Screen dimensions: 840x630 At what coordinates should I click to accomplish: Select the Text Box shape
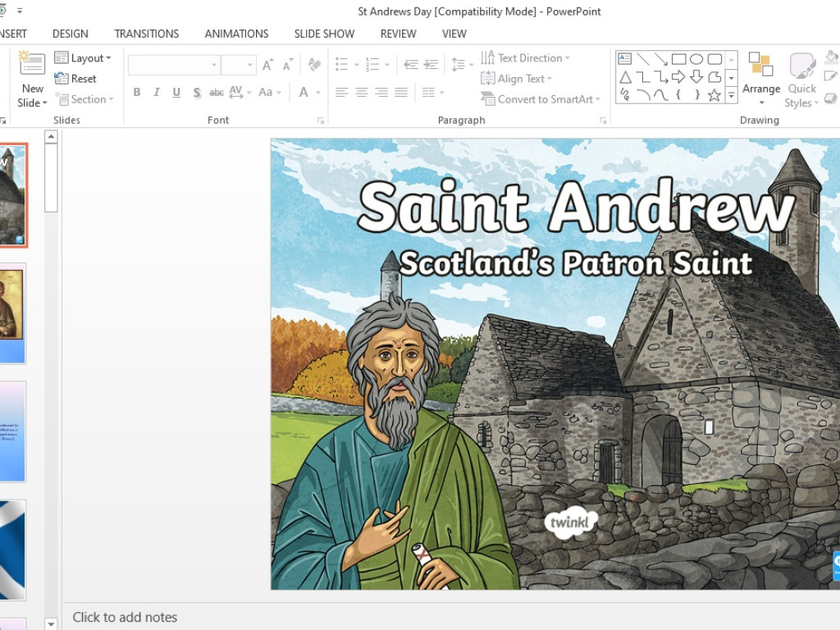click(624, 58)
